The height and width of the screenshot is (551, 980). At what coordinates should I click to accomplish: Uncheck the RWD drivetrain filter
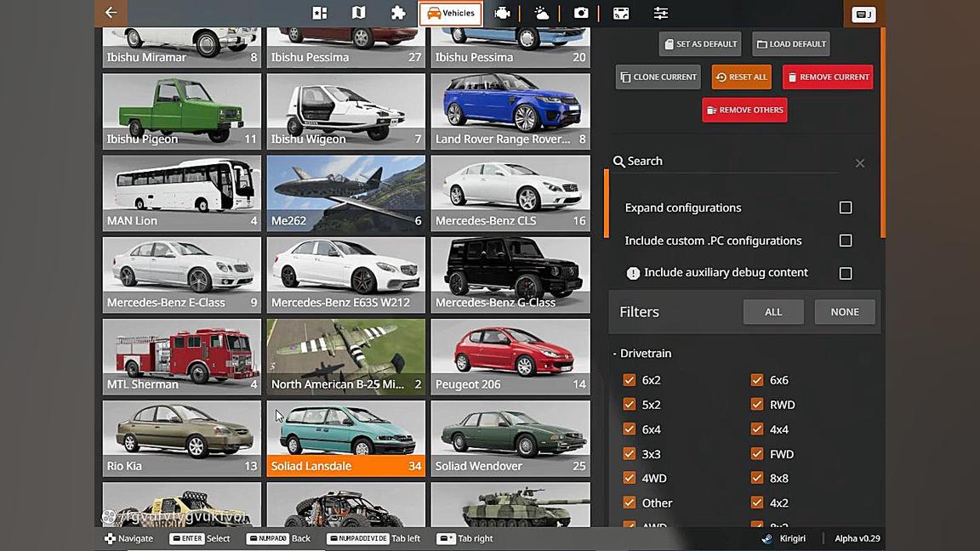tap(757, 405)
